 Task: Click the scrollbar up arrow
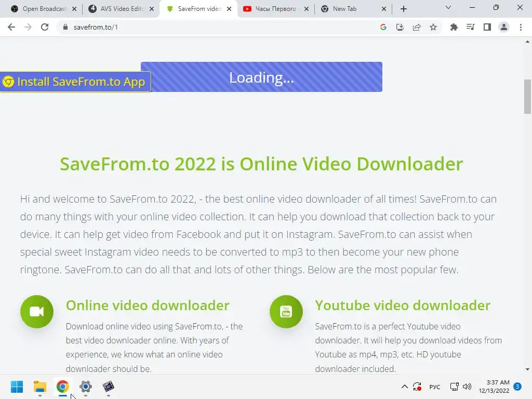pyautogui.click(x=527, y=42)
